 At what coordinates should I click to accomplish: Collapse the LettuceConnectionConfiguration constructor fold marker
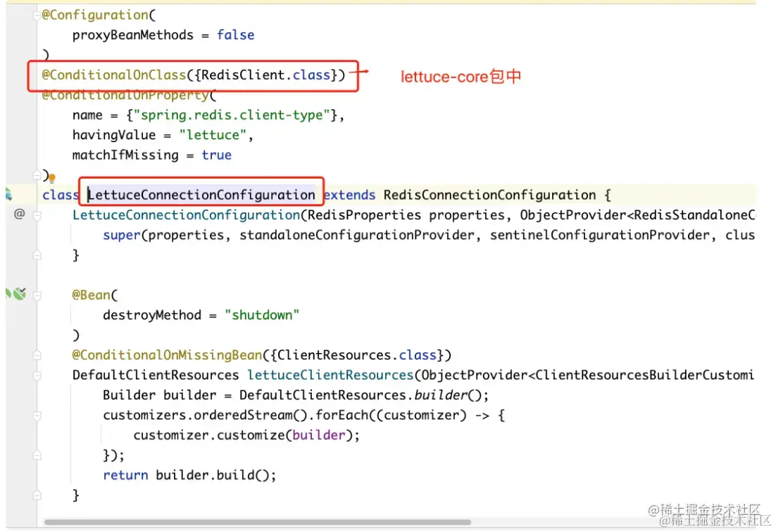tap(37, 215)
